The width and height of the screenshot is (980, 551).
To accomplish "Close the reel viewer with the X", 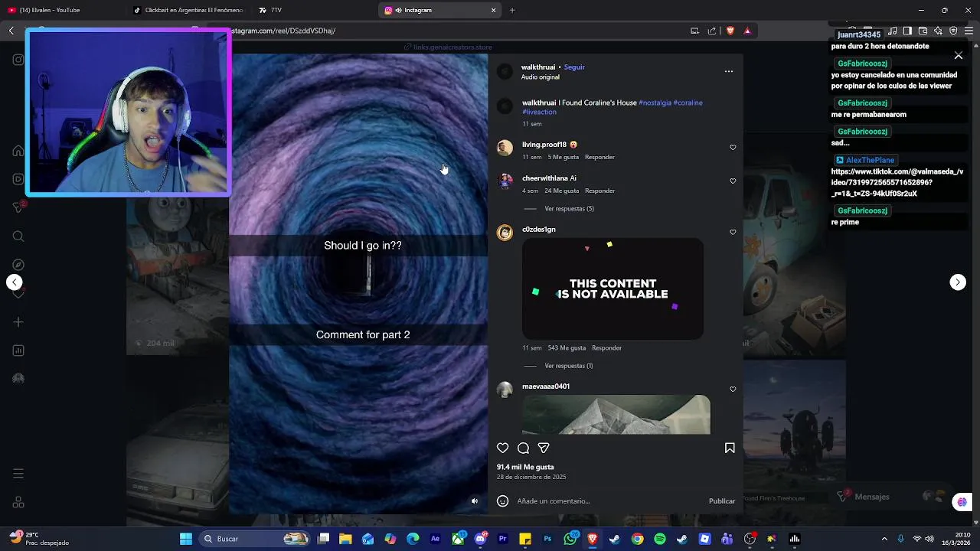I will tap(958, 55).
